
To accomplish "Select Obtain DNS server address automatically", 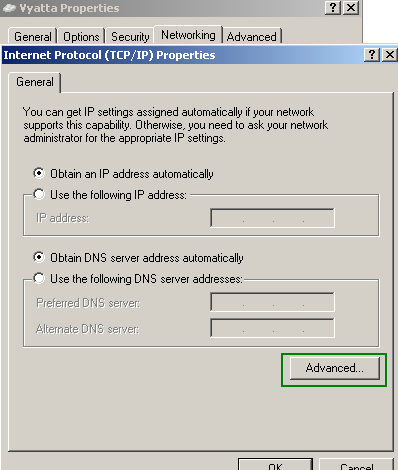I will (39, 257).
